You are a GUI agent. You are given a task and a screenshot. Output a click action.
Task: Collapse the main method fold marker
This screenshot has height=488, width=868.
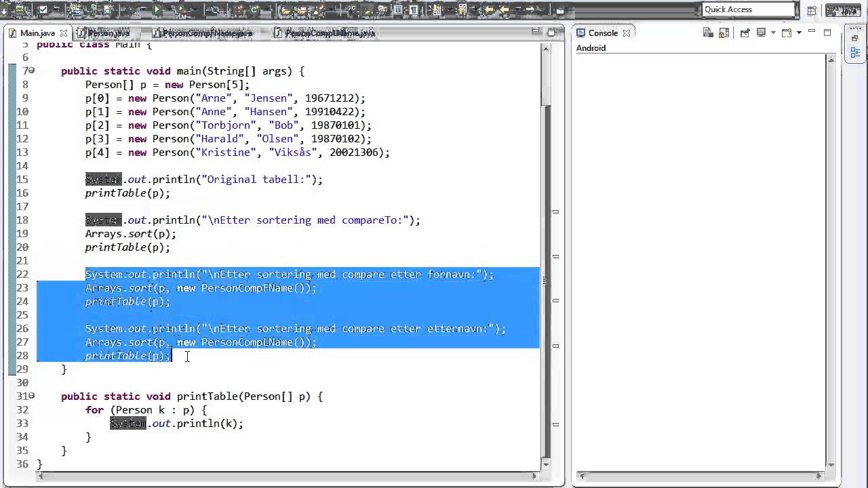point(31,70)
